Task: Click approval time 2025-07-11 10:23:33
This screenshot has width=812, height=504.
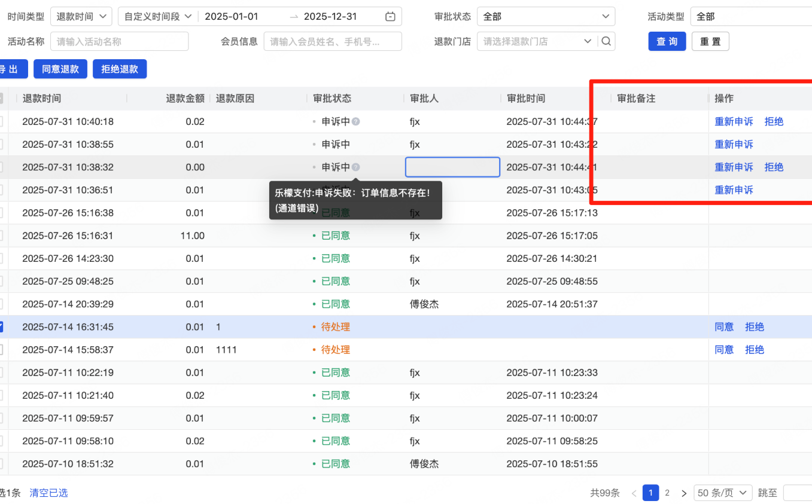Action: point(552,372)
